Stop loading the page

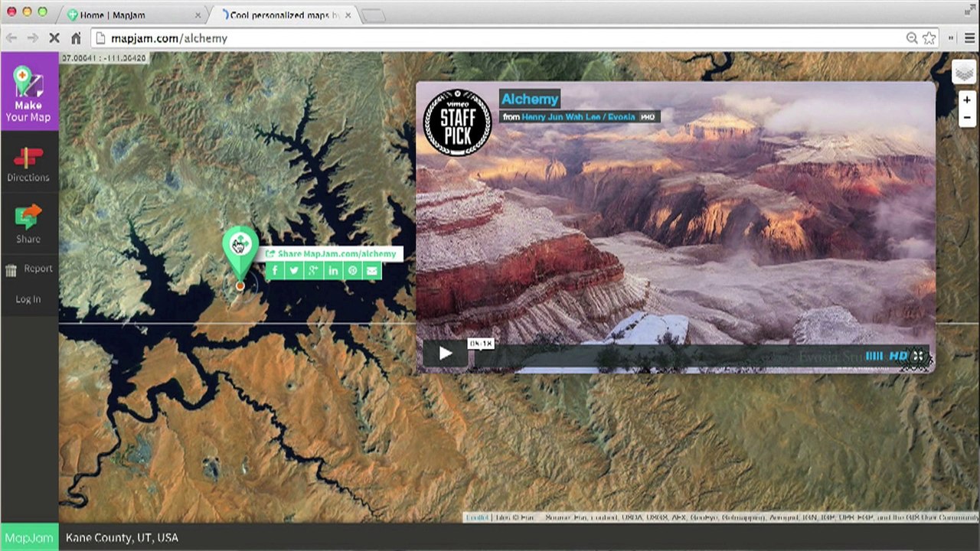[54, 37]
